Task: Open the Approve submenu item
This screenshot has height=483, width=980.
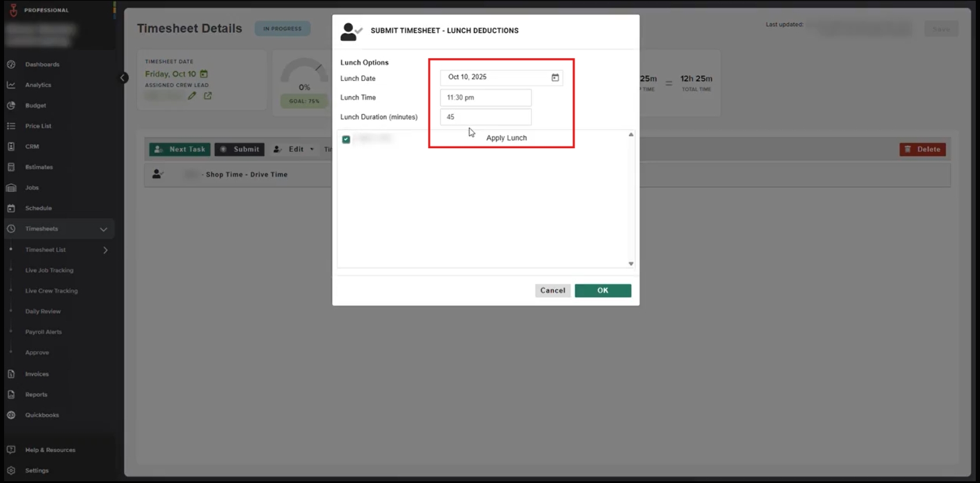Action: (37, 353)
